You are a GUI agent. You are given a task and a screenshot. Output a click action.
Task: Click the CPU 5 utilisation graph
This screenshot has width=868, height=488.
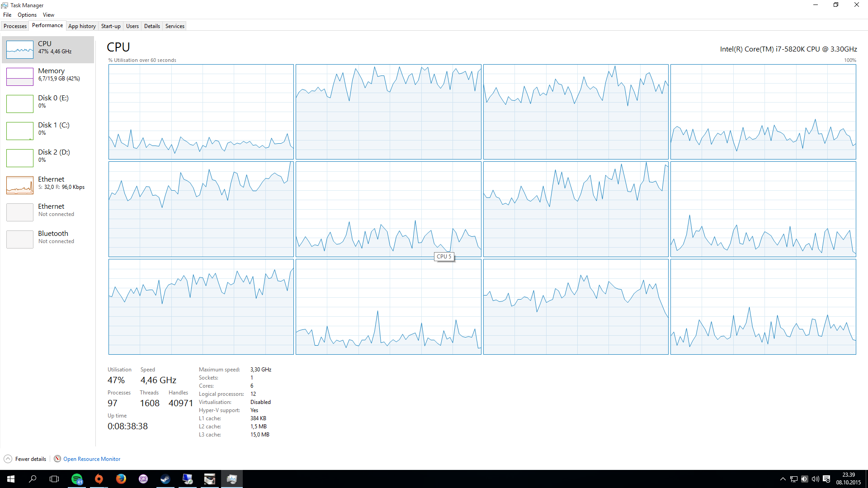pos(388,209)
